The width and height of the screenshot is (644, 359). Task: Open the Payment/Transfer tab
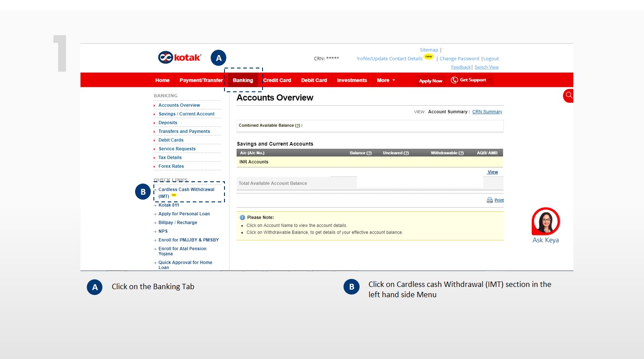click(x=201, y=81)
